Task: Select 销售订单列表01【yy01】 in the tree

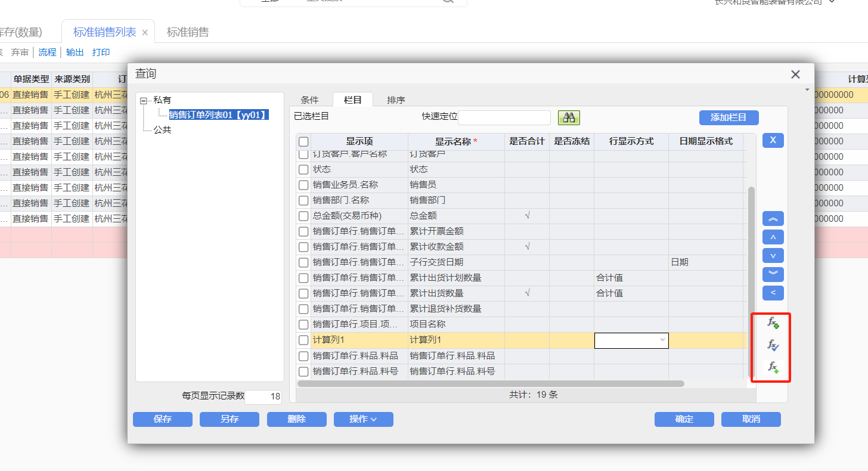Action: 218,114
